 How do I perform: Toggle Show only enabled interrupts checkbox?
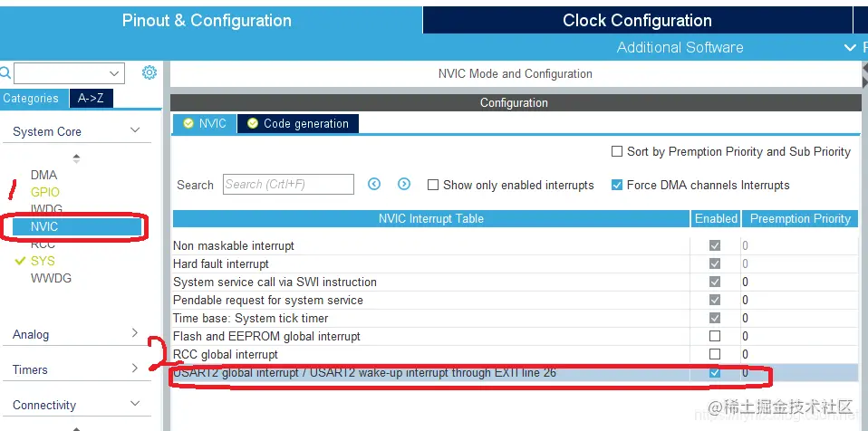coord(433,185)
